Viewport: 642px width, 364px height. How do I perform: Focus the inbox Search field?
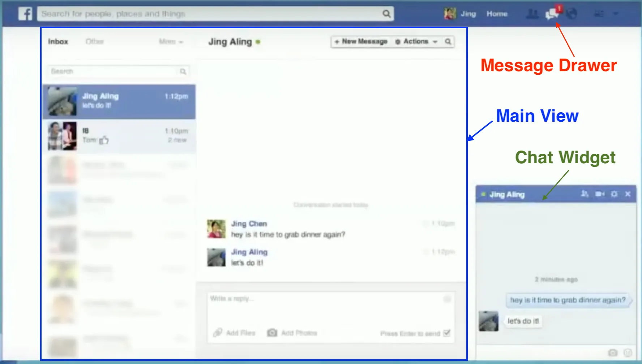tap(119, 71)
